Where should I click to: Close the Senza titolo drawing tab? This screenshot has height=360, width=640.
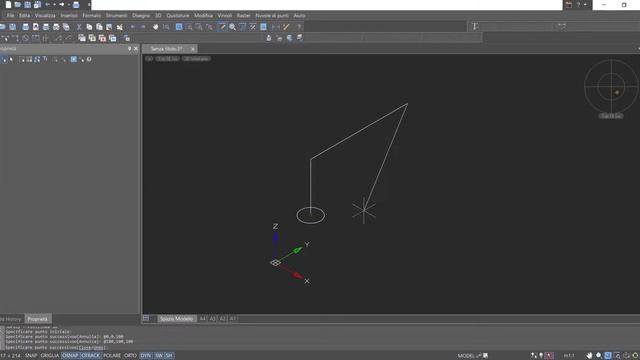click(x=193, y=49)
